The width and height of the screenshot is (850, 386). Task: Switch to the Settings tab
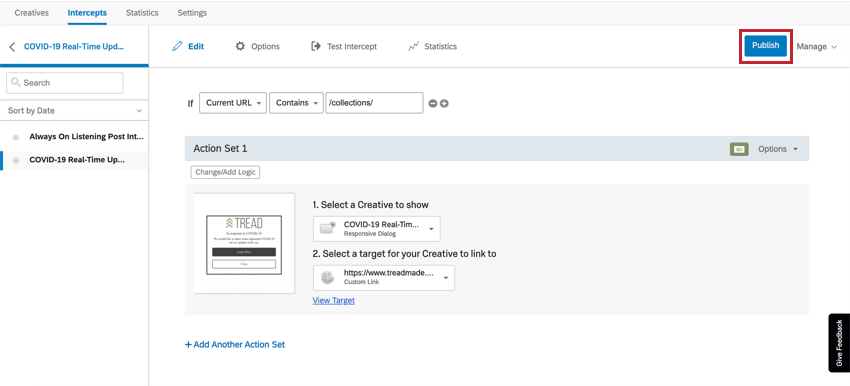[x=192, y=12]
